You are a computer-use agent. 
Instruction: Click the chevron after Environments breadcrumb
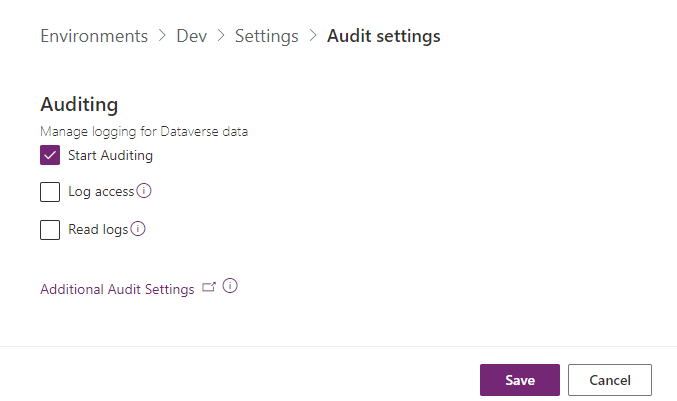click(x=162, y=36)
